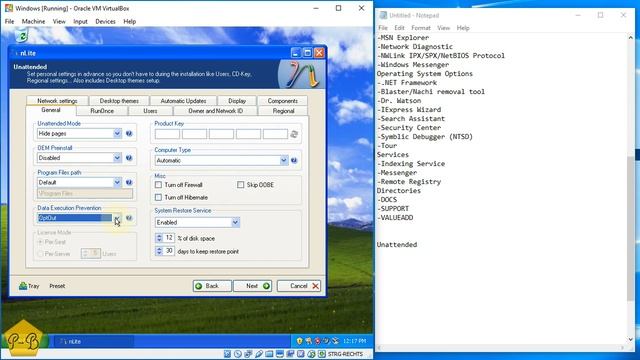Click the help icon beside Unattended Mode
This screenshot has height=360, width=640.
pyautogui.click(x=129, y=133)
